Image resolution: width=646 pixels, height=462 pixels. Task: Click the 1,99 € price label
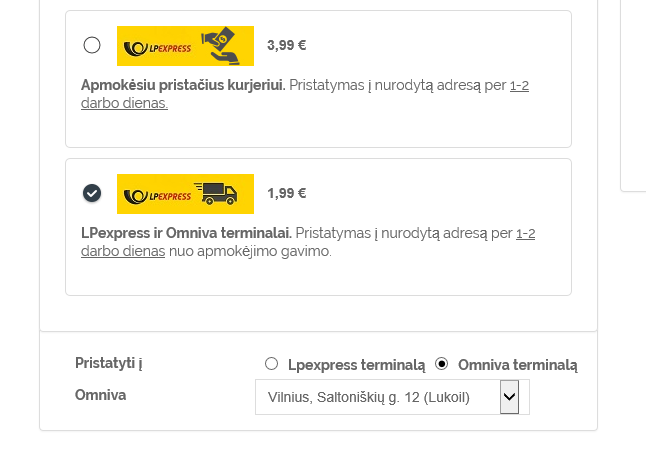(x=286, y=193)
